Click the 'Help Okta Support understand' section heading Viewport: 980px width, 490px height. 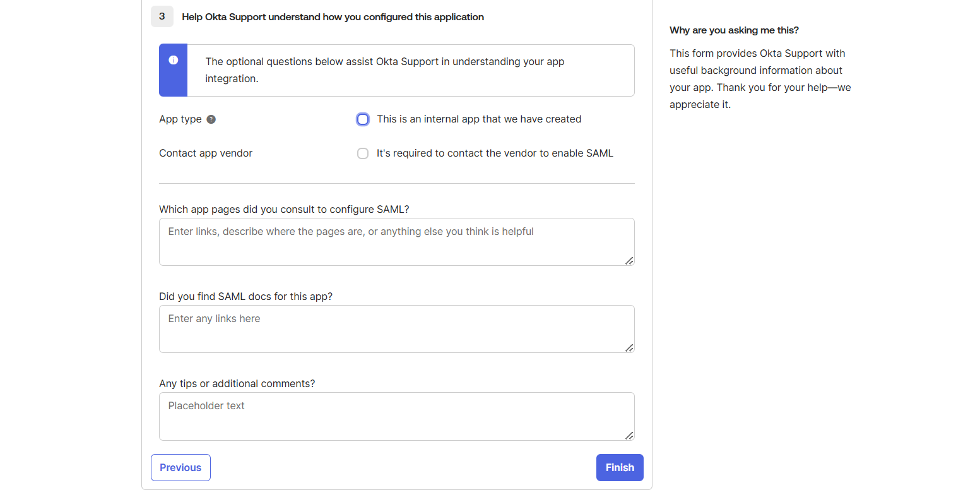[x=333, y=17]
